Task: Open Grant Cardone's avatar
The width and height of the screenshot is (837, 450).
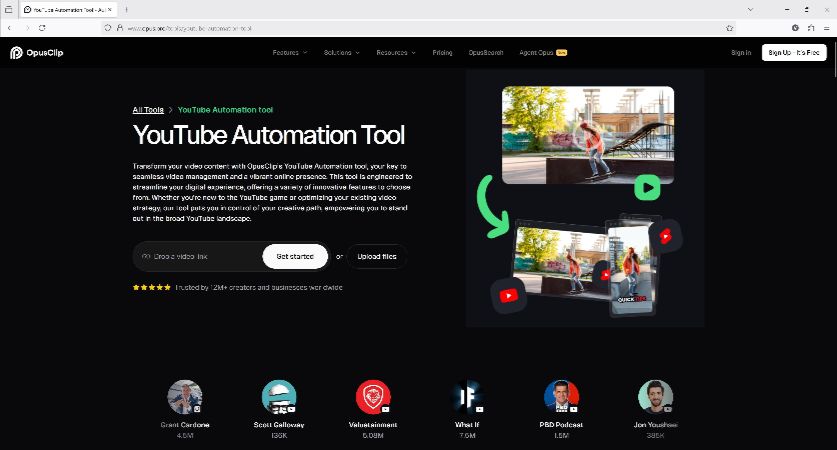Action: pos(185,397)
